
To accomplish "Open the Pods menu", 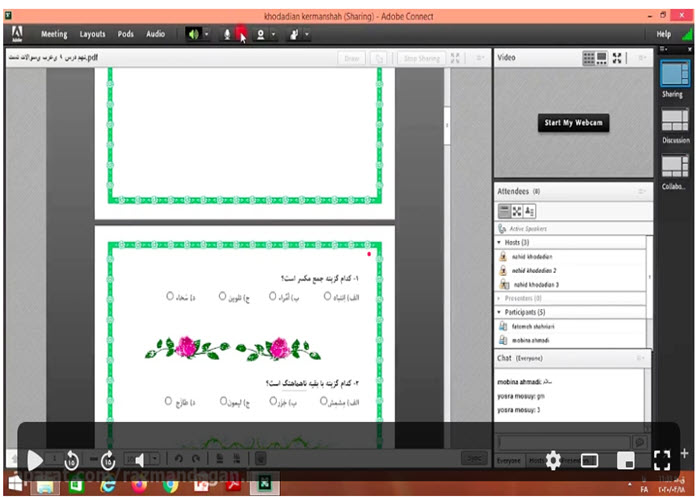I will [126, 34].
